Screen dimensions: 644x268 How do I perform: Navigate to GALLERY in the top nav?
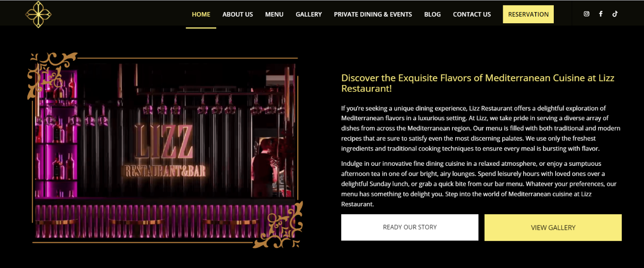pos(309,14)
